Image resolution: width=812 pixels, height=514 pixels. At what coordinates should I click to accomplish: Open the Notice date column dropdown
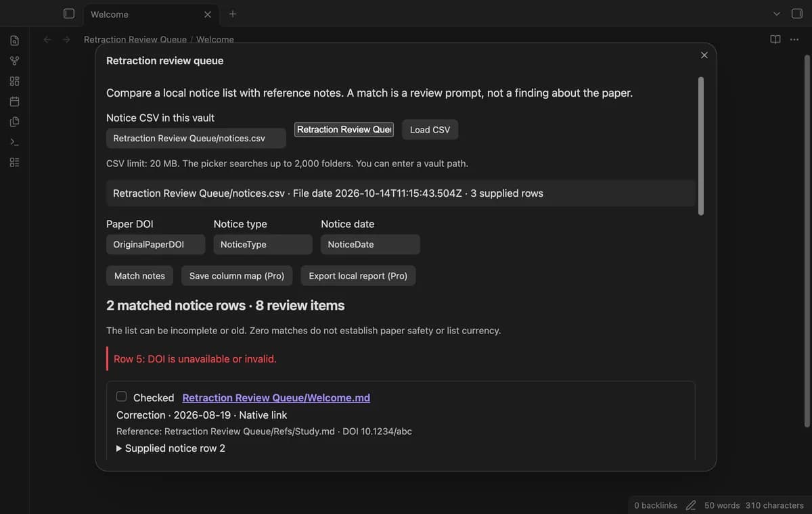point(370,244)
